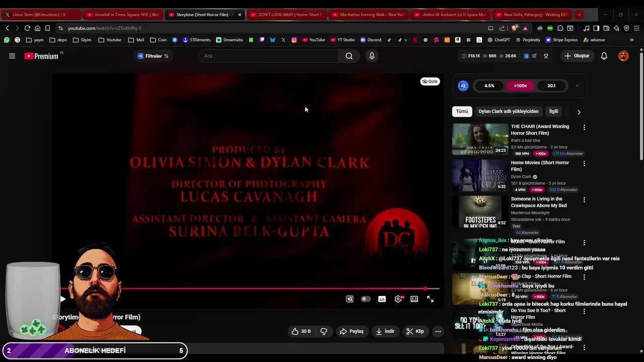The width and height of the screenshot is (644, 362).
Task: Open vidIQ panel in player controls
Action: tap(350, 299)
